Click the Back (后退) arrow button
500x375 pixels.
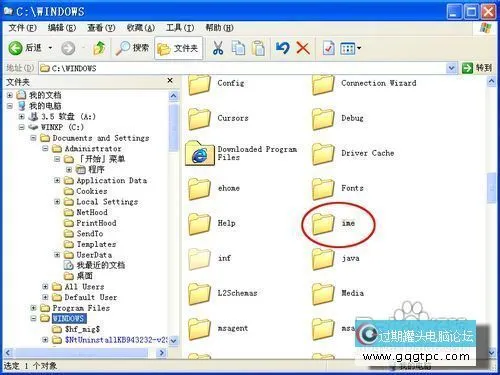(x=15, y=48)
